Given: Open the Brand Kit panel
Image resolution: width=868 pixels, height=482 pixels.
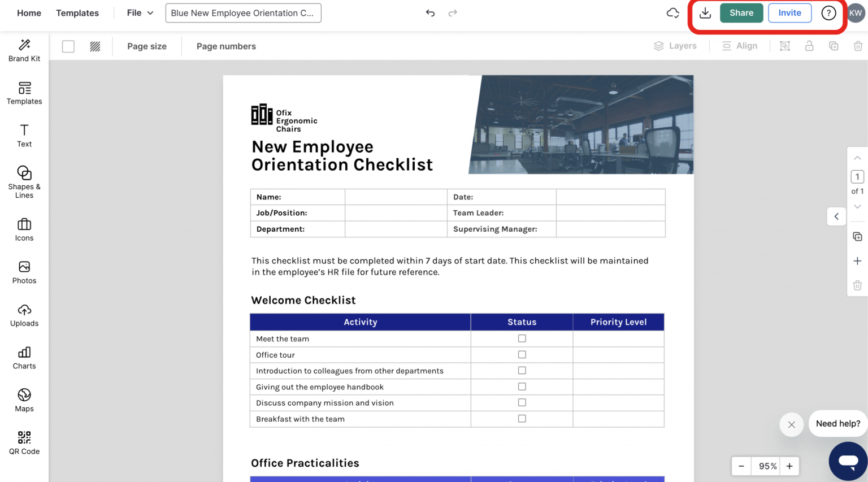Looking at the screenshot, I should [24, 50].
